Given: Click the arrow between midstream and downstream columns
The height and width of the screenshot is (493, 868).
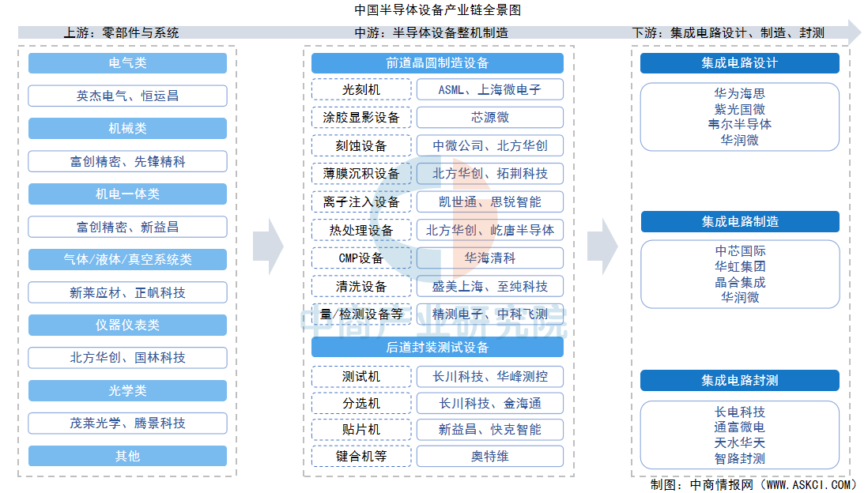Looking at the screenshot, I should 602,246.
